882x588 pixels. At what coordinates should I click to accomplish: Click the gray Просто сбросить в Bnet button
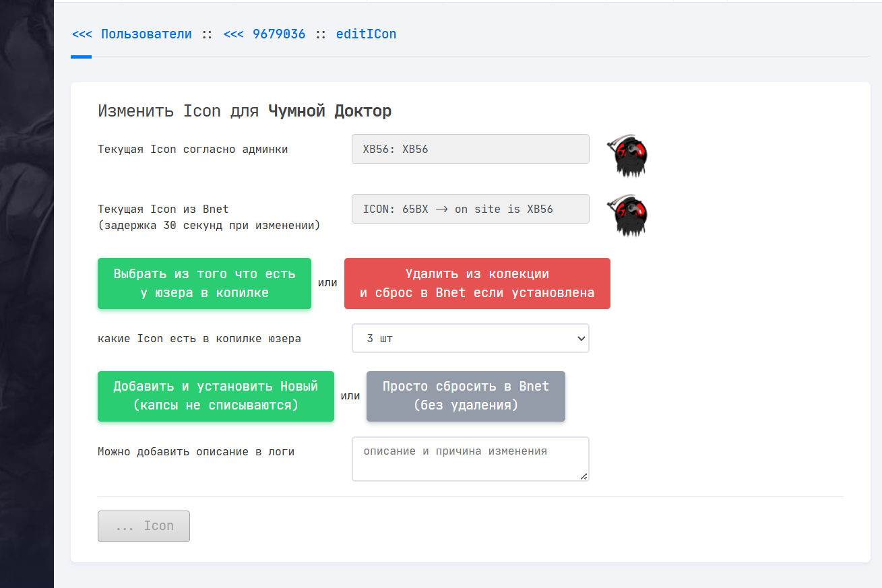tap(466, 396)
